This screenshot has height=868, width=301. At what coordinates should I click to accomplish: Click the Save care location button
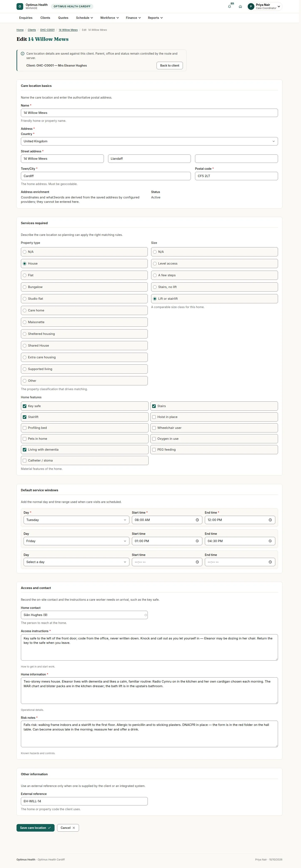click(x=35, y=828)
